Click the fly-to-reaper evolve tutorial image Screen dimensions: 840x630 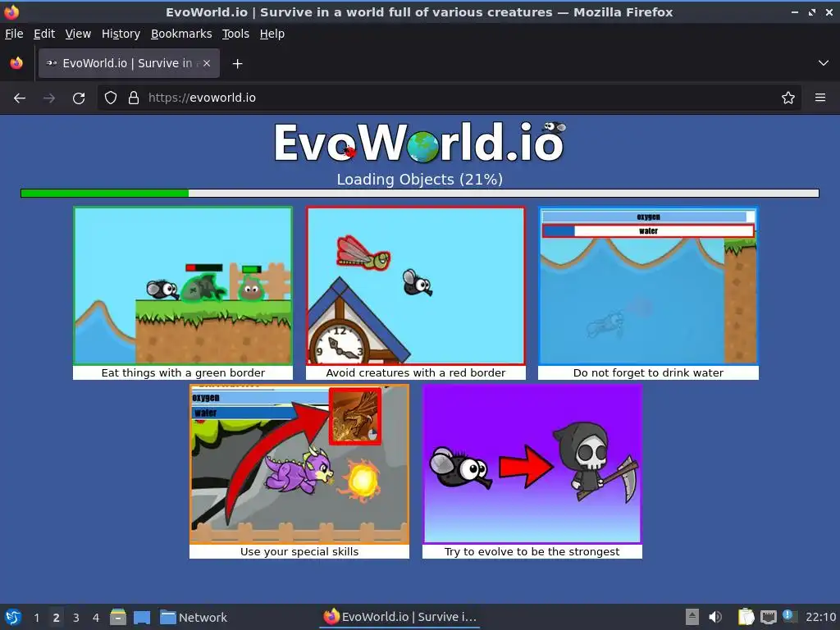[x=532, y=464]
